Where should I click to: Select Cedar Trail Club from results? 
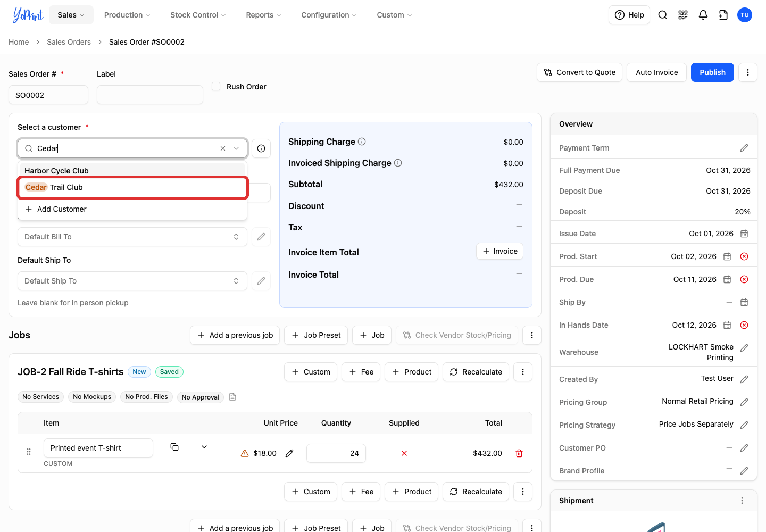coord(132,187)
